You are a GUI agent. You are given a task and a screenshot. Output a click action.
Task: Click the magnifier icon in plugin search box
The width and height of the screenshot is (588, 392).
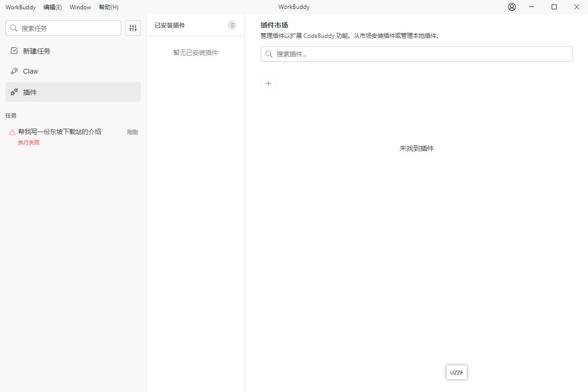pos(269,54)
